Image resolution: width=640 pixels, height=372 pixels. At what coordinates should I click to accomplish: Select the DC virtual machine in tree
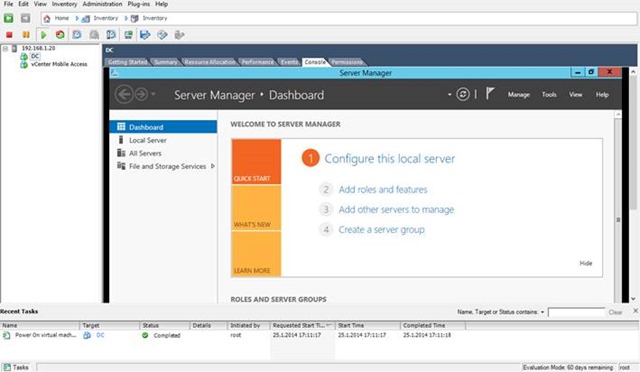click(35, 56)
